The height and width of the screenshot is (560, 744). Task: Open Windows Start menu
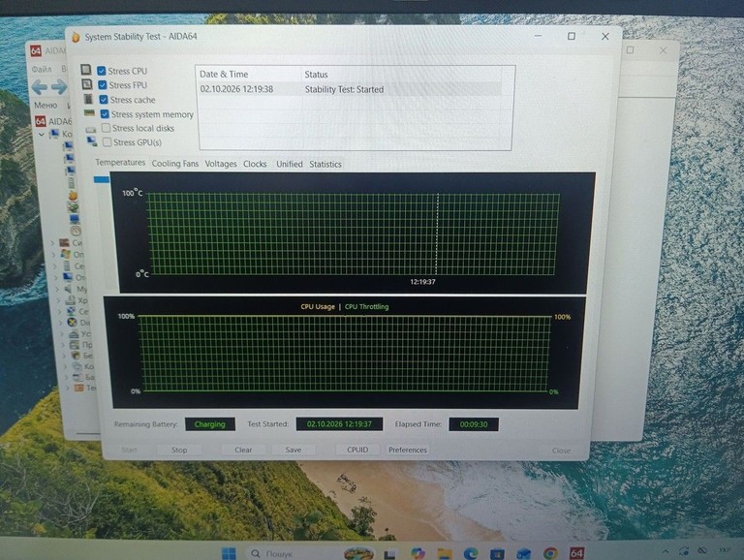[229, 553]
